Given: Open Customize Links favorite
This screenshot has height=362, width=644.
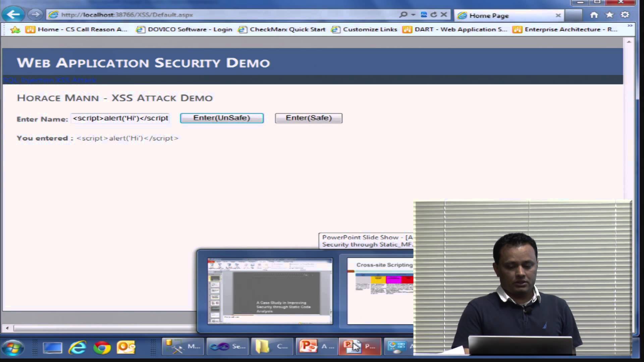Looking at the screenshot, I should click(364, 29).
